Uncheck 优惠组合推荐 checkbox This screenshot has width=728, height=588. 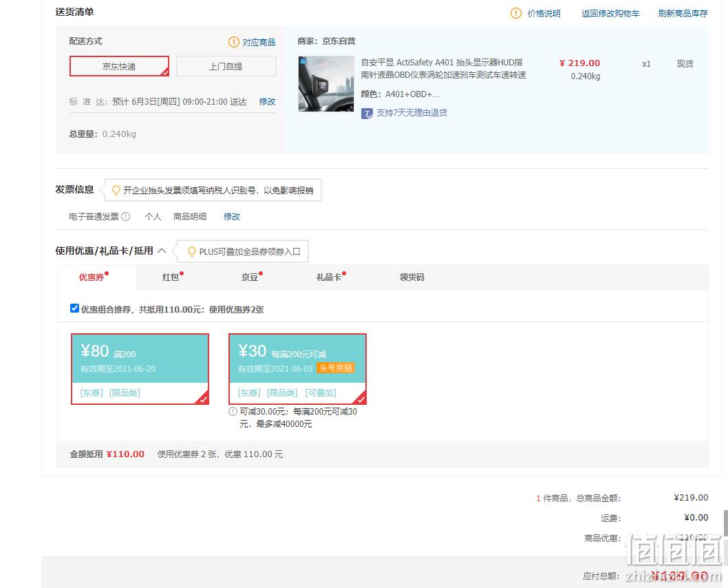tap(74, 308)
